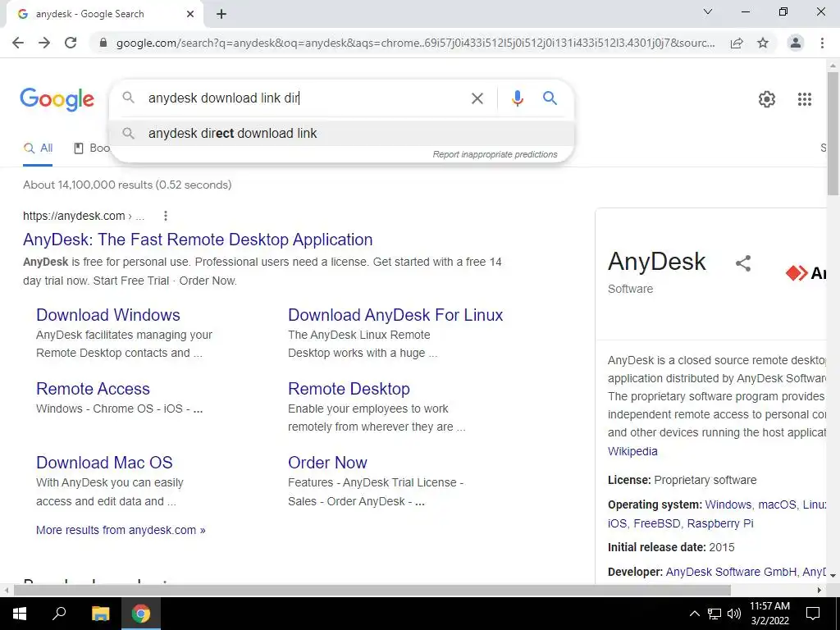Go to Google homepage via the logo

tap(57, 99)
